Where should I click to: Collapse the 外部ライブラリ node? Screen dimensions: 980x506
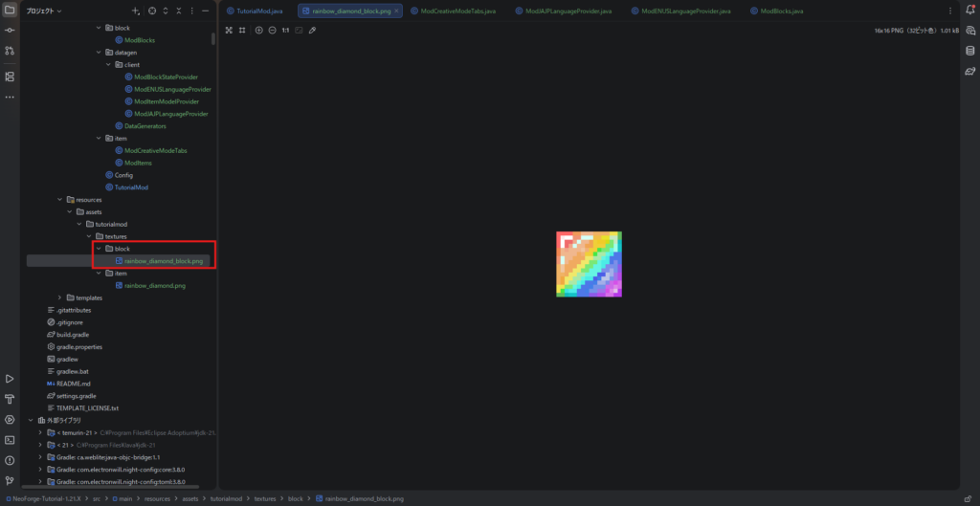[x=31, y=420]
